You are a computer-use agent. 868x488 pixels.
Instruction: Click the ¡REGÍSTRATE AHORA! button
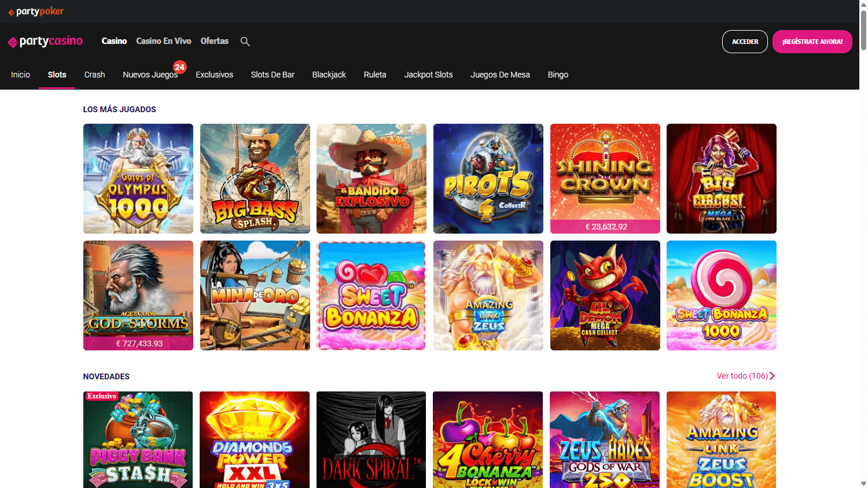click(812, 41)
